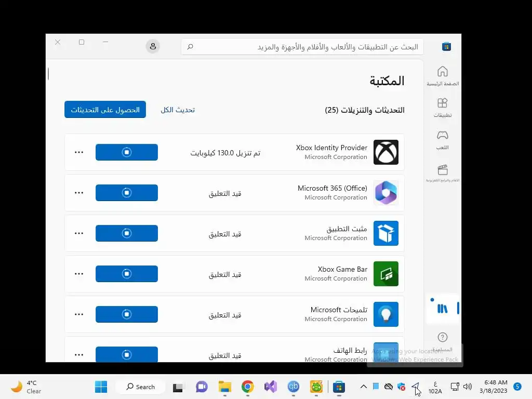Click the location arrow tray icon

tap(416, 387)
